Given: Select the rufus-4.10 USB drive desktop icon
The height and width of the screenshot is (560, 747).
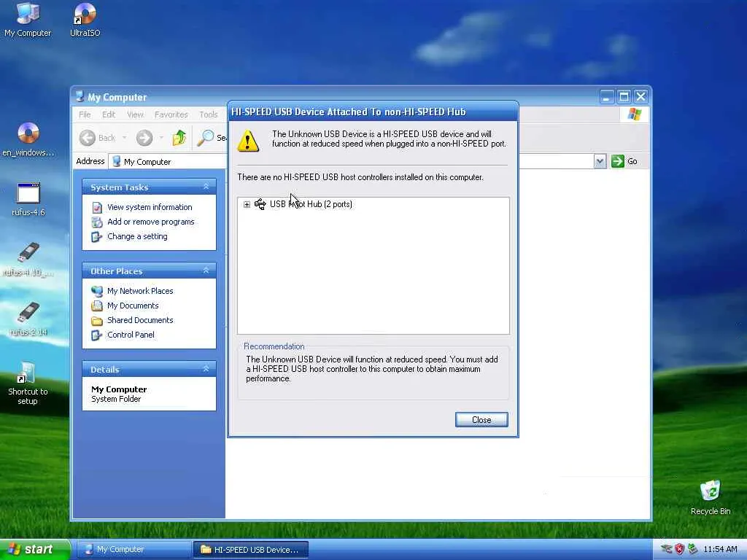Looking at the screenshot, I should (28, 259).
